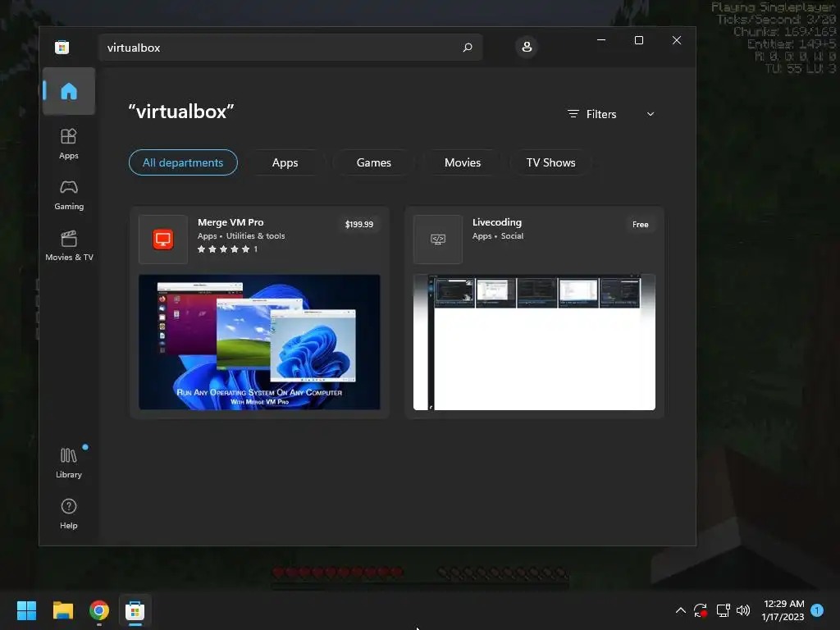Click the $199.99 price button
The image size is (840, 630).
tap(359, 224)
